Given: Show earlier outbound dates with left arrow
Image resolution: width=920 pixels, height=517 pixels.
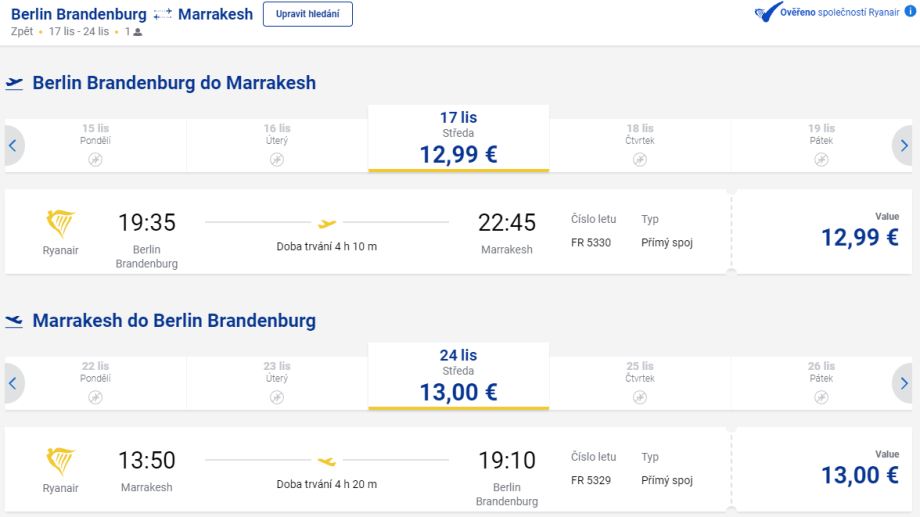Looking at the screenshot, I should tap(13, 146).
